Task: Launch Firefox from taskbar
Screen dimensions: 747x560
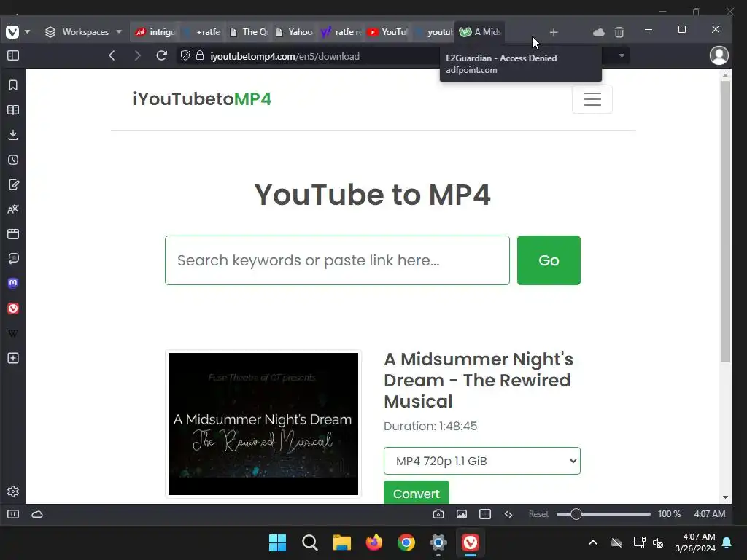Action: pos(374,542)
